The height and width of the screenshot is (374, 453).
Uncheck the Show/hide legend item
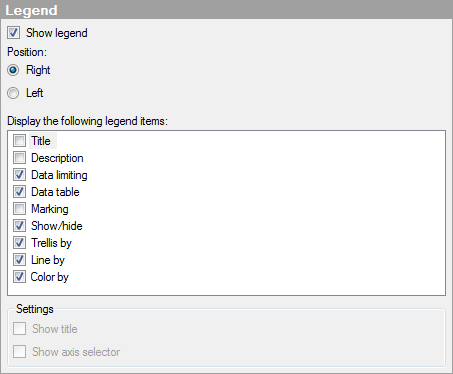19,226
